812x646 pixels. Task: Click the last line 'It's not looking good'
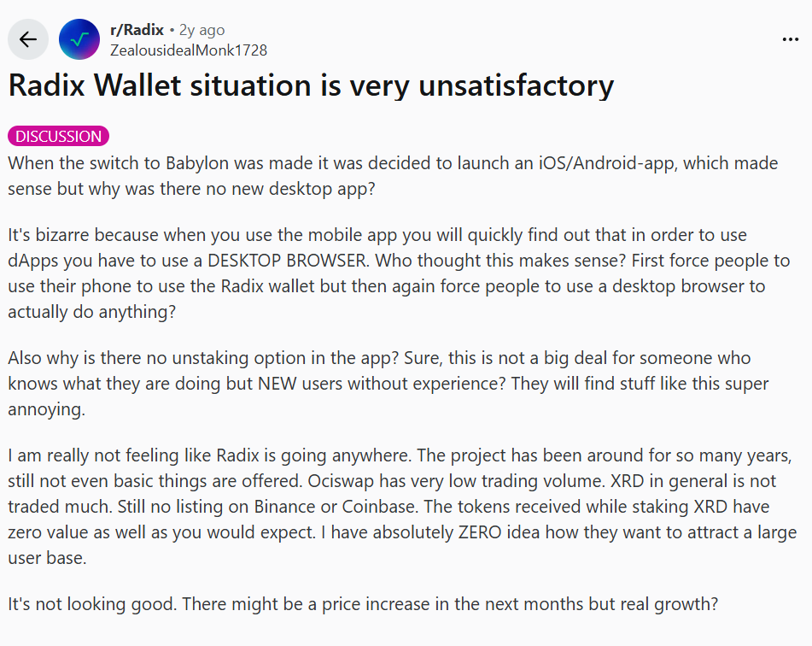point(363,603)
